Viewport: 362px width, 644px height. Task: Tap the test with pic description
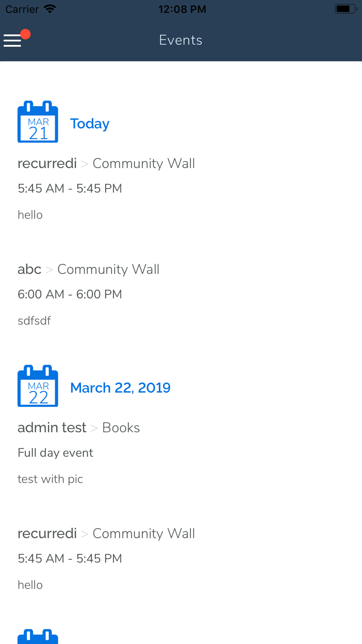point(50,479)
